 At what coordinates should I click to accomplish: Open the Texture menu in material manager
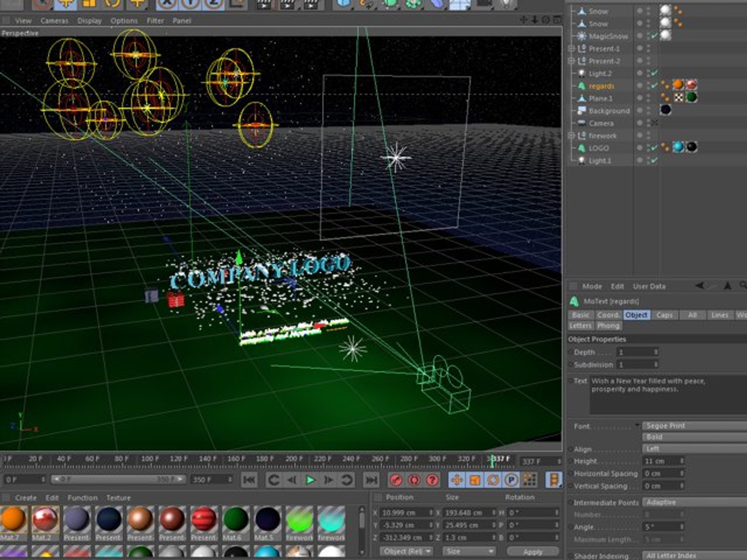click(x=118, y=498)
